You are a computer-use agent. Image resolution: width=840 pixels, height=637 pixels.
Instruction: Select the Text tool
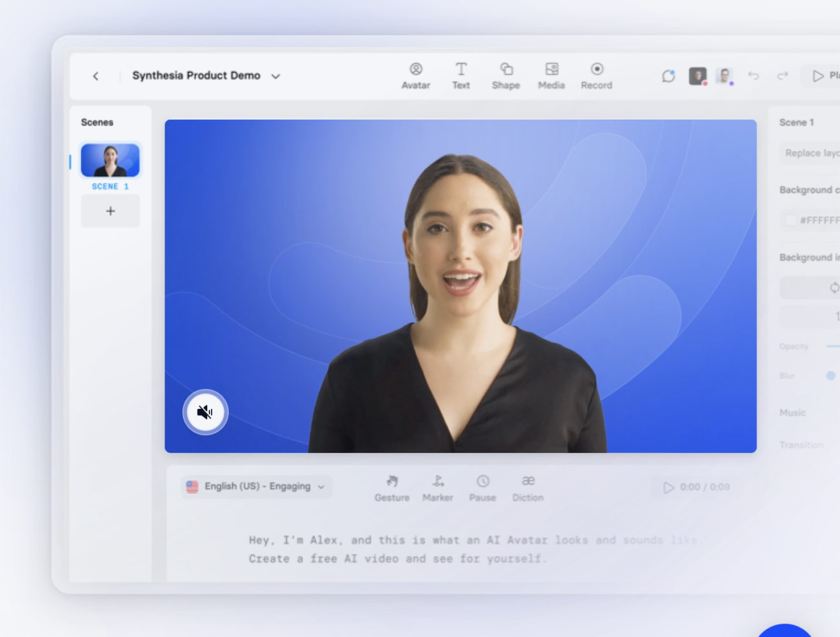click(x=461, y=76)
